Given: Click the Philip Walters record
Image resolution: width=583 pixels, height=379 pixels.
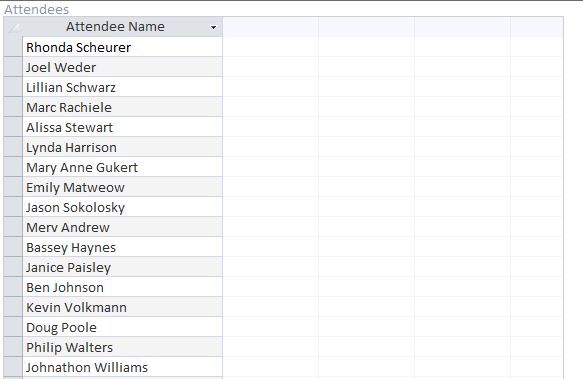Looking at the screenshot, I should (122, 347).
